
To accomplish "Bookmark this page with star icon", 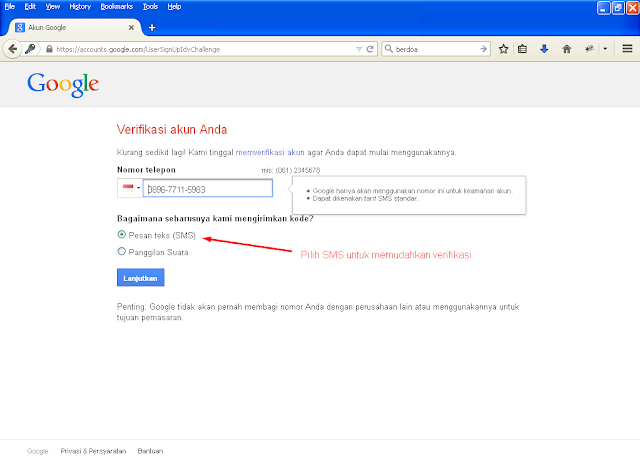I will click(x=504, y=49).
